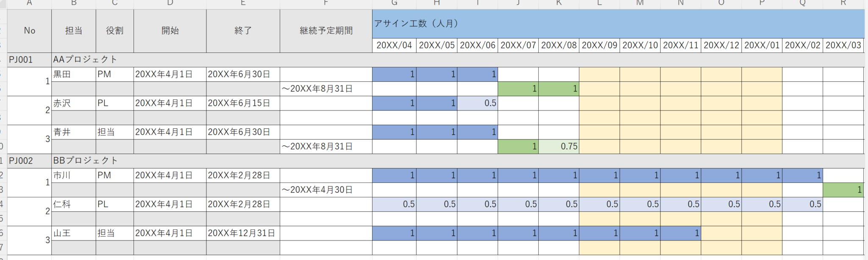
Task: Click the 0.75 value cell
Action: pos(559,147)
